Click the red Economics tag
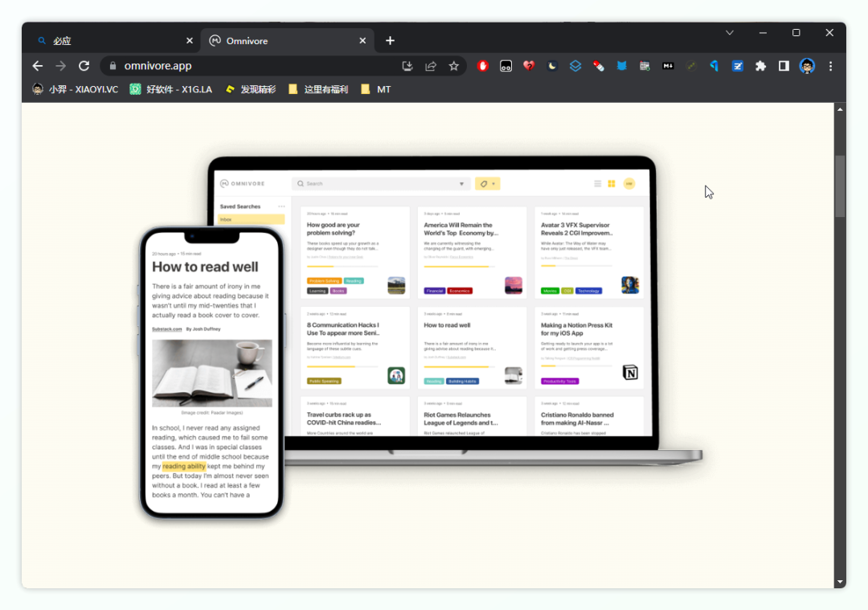This screenshot has height=610, width=868. (x=460, y=291)
